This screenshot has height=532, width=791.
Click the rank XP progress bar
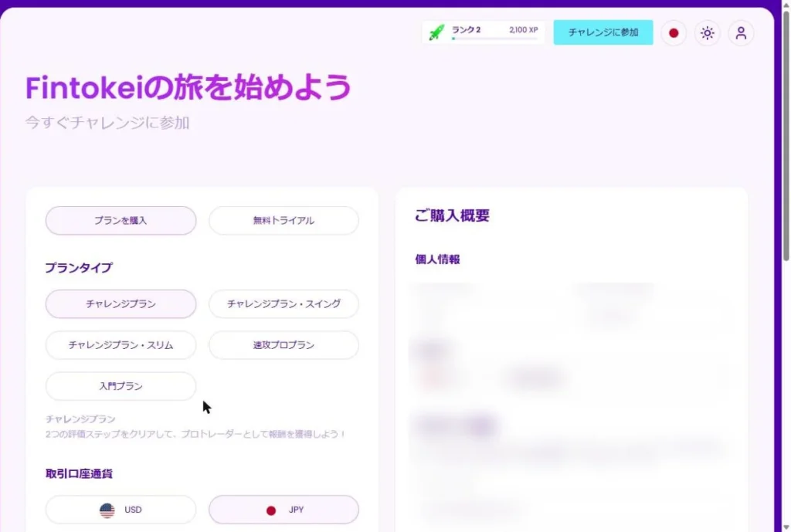tap(494, 39)
